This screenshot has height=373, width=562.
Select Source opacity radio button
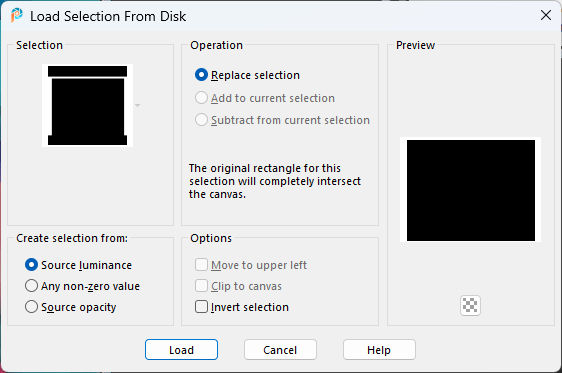(31, 307)
